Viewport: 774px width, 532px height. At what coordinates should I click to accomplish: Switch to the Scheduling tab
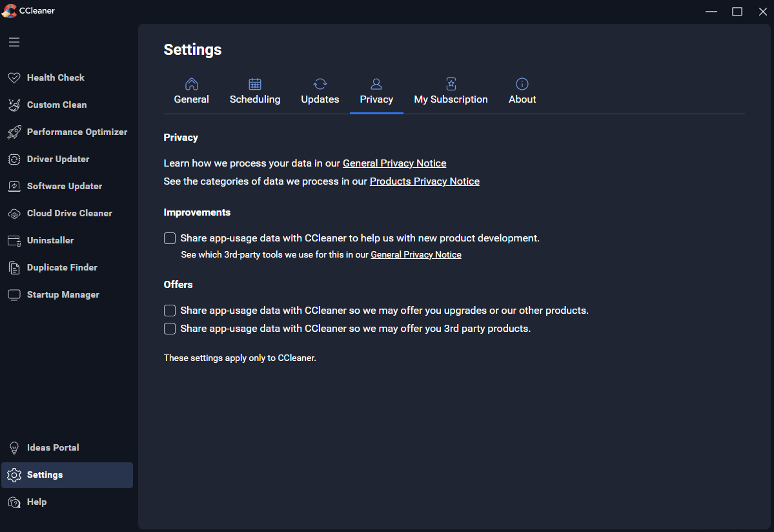click(255, 92)
